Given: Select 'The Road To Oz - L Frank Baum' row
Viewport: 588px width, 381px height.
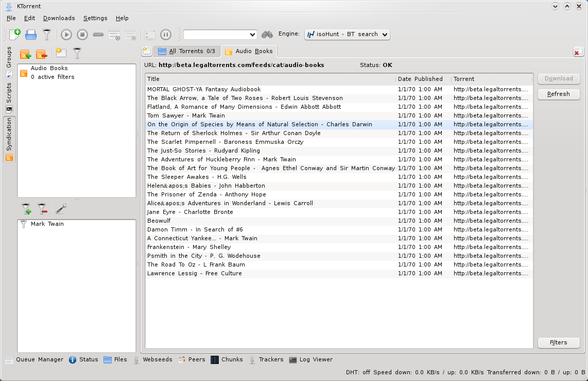Looking at the screenshot, I should click(339, 264).
